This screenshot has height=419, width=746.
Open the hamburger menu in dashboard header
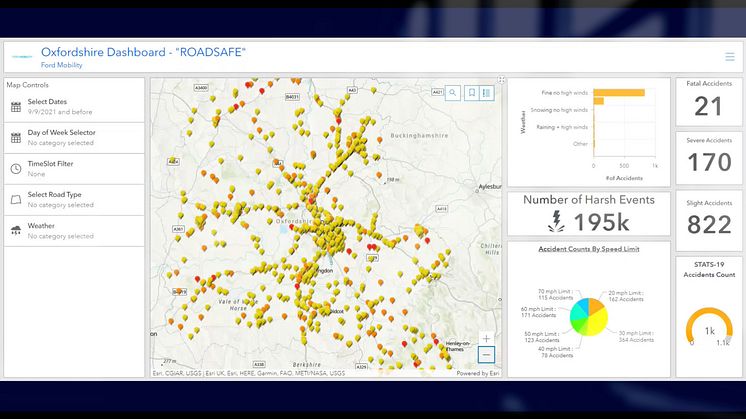[x=729, y=57]
